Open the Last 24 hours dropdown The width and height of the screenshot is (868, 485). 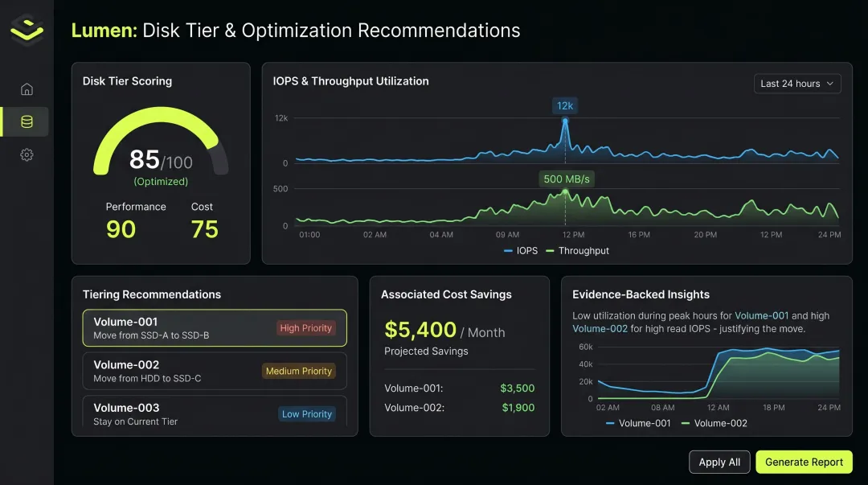coord(797,84)
